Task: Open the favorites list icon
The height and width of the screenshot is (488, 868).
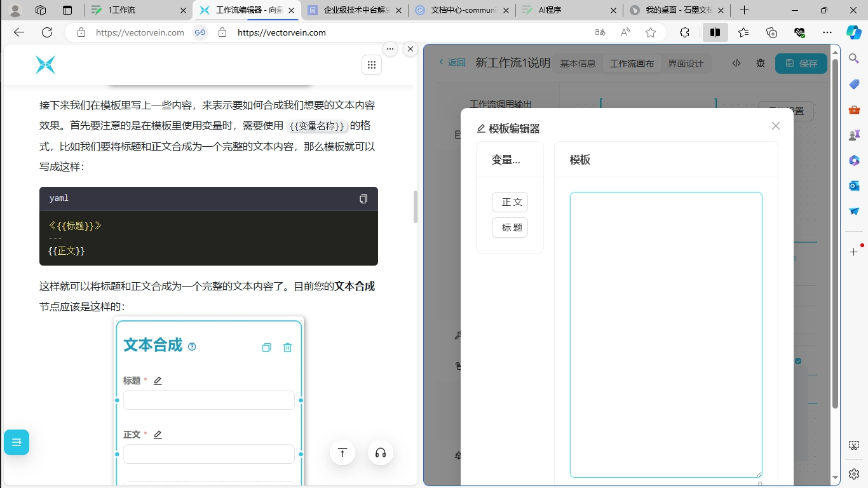Action: coord(743,32)
